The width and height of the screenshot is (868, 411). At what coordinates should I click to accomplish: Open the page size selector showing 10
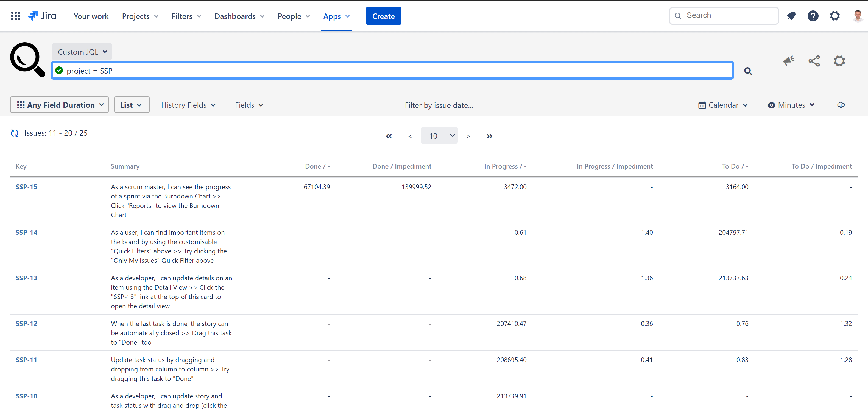click(x=439, y=135)
